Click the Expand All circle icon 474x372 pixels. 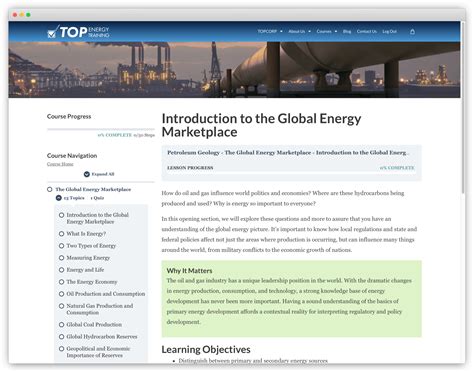click(87, 174)
